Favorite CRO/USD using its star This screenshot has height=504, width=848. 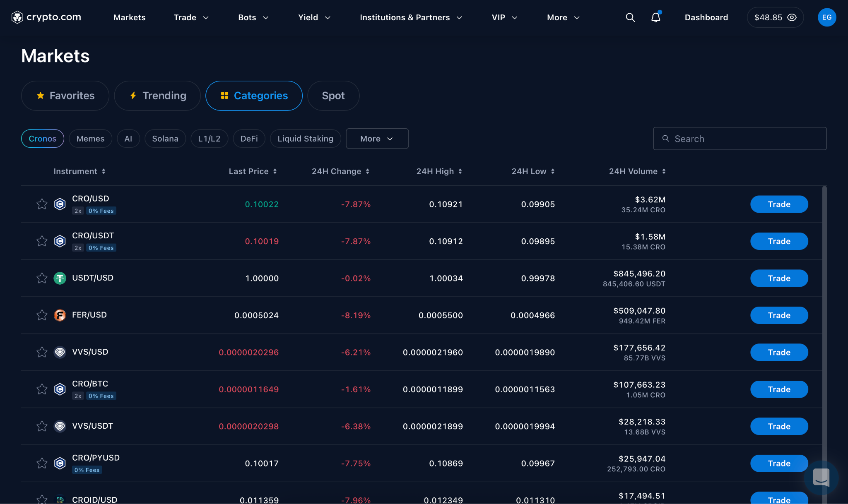pyautogui.click(x=42, y=204)
